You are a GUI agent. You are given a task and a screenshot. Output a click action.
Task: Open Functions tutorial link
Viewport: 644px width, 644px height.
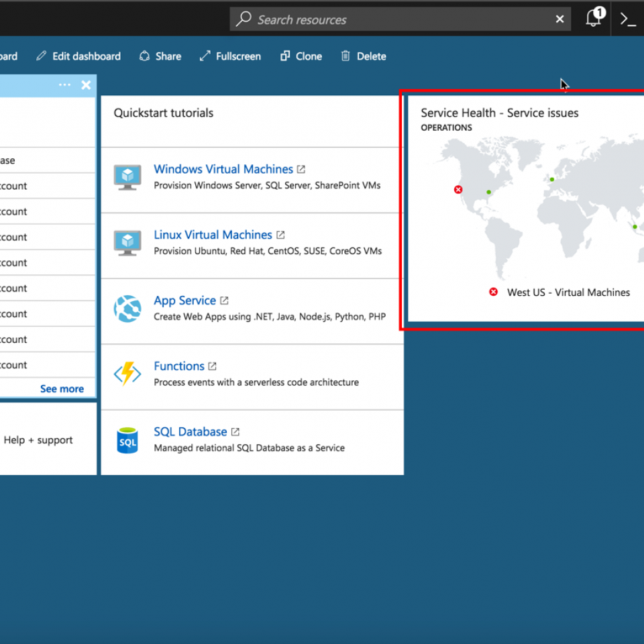pyautogui.click(x=179, y=366)
